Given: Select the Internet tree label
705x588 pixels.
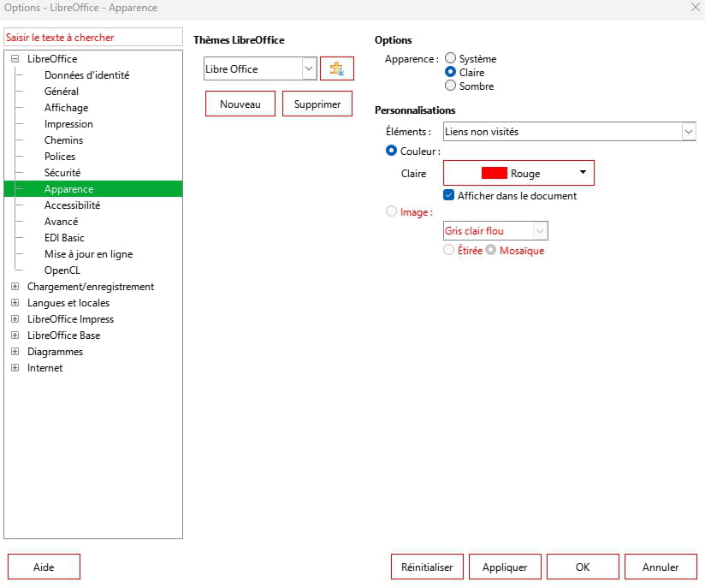Looking at the screenshot, I should (x=44, y=367).
